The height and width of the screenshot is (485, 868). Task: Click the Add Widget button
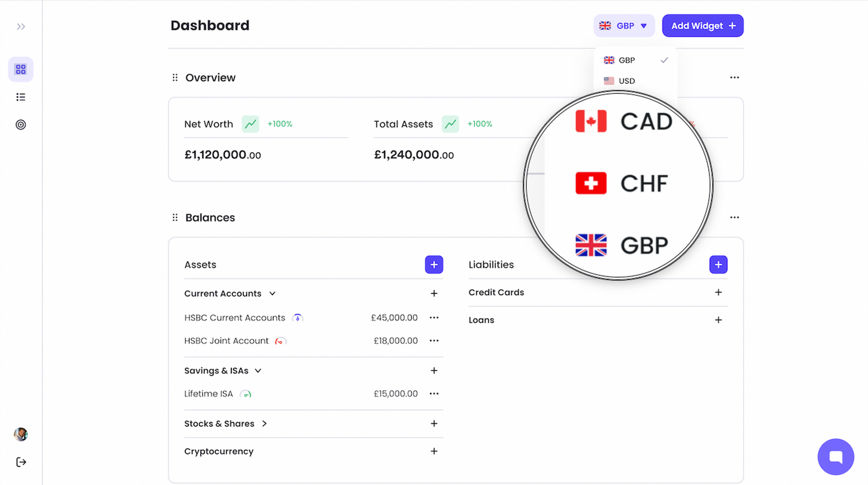[703, 25]
